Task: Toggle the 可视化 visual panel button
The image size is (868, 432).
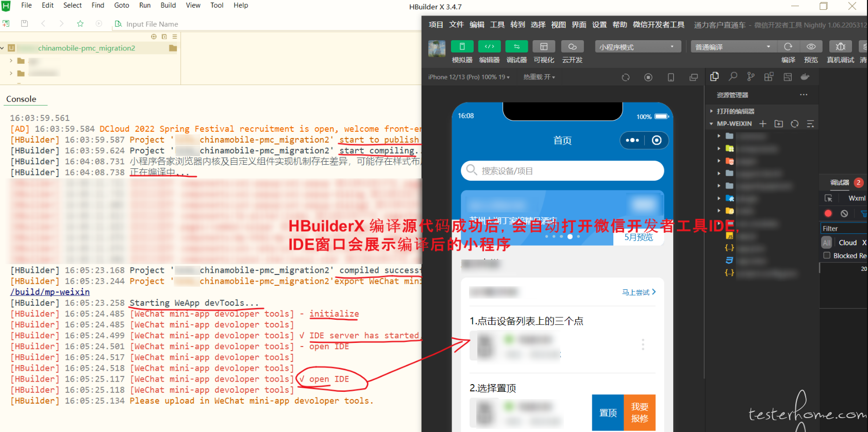Action: point(544,46)
